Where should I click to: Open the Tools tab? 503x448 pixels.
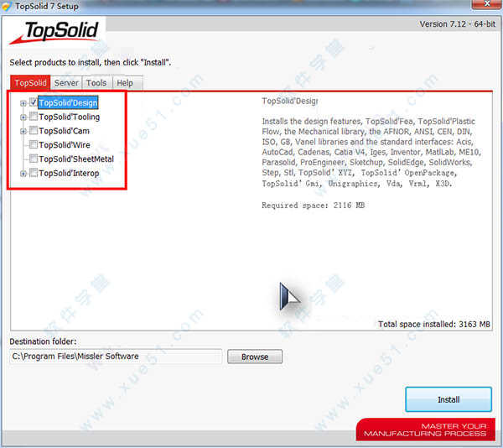[96, 83]
